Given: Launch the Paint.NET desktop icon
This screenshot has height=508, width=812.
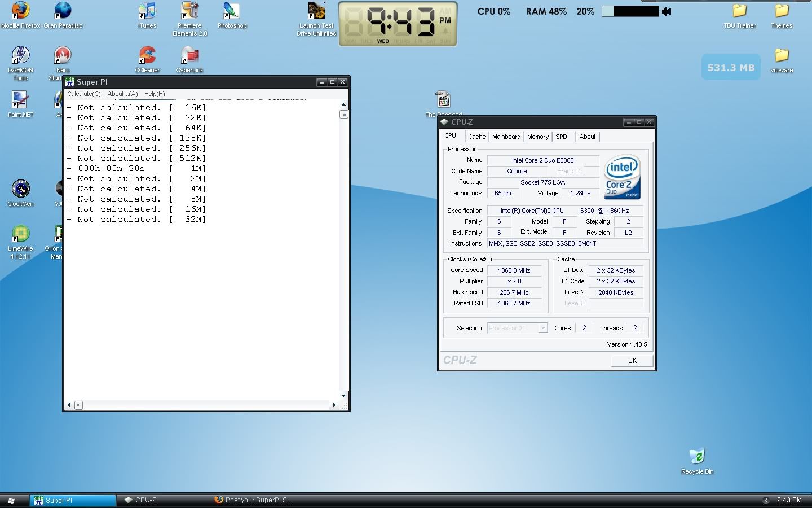Looking at the screenshot, I should [x=20, y=104].
